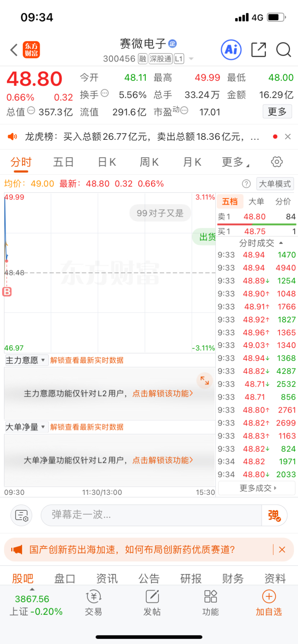Open 功能 features icon
Viewport: 298px width, 644px height.
211,603
